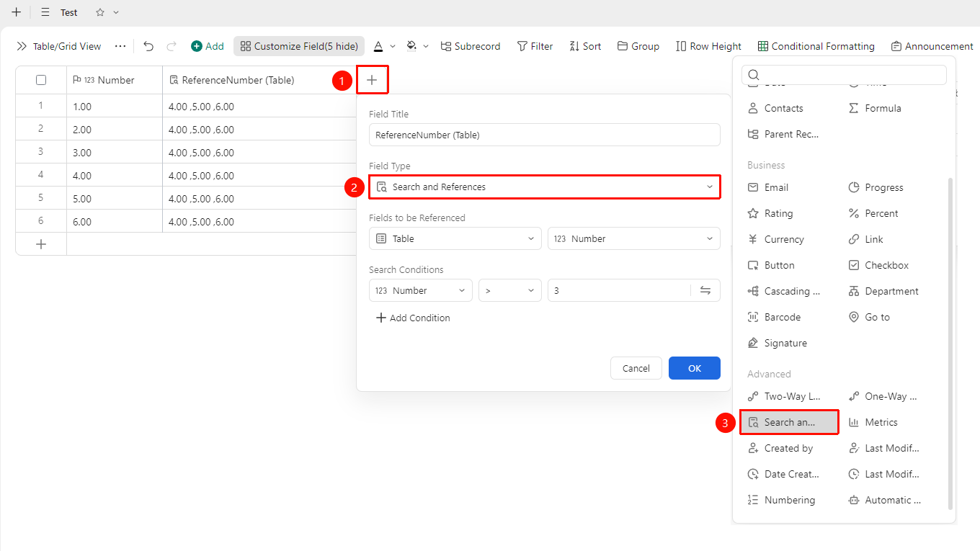Screen dimensions: 980x551
Task: Open Customize Field (5 hide)
Action: (299, 46)
